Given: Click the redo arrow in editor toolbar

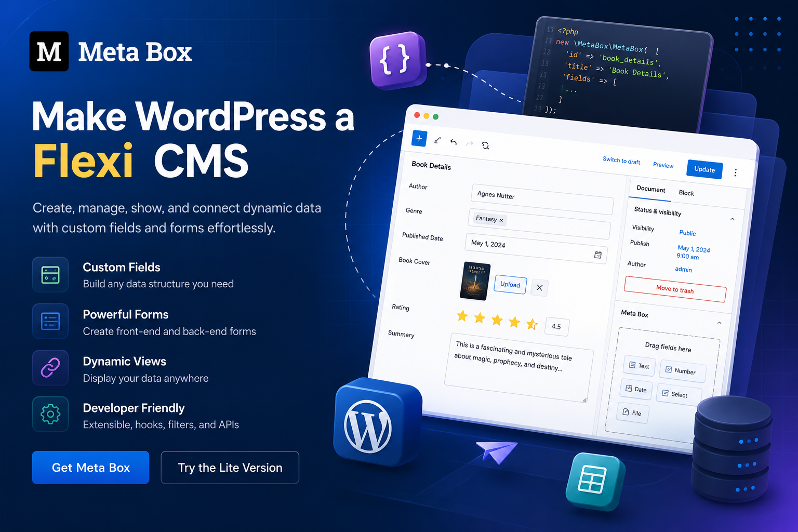Looking at the screenshot, I should coord(470,143).
